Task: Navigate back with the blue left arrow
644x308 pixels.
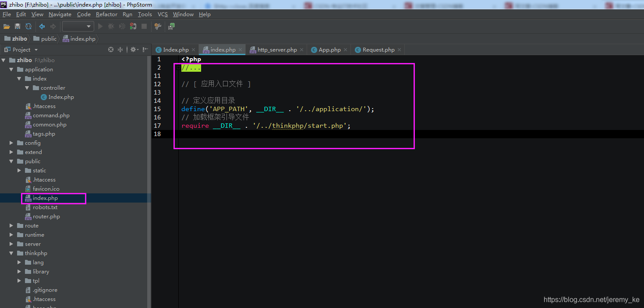Action: [42, 27]
